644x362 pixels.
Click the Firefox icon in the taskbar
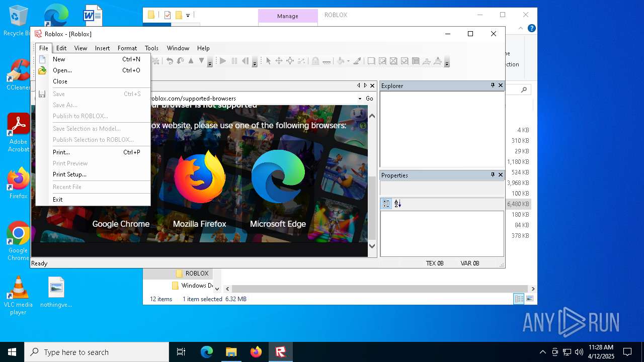(256, 352)
